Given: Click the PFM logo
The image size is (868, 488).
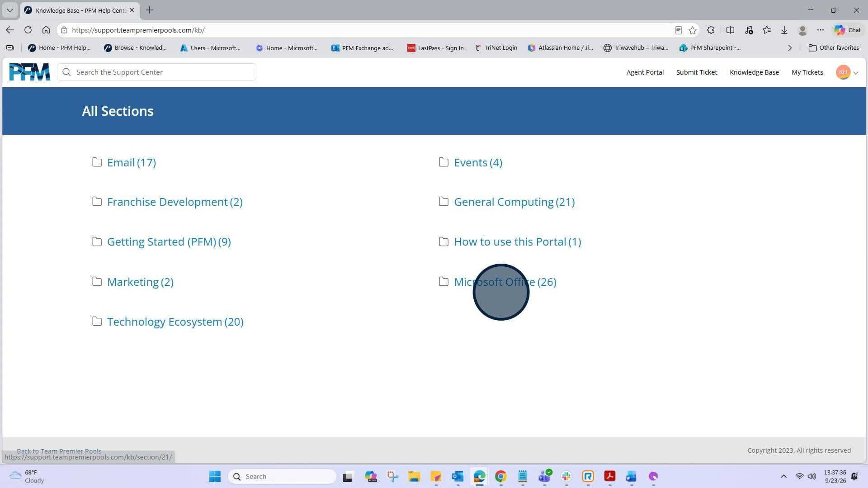Looking at the screenshot, I should coord(29,72).
